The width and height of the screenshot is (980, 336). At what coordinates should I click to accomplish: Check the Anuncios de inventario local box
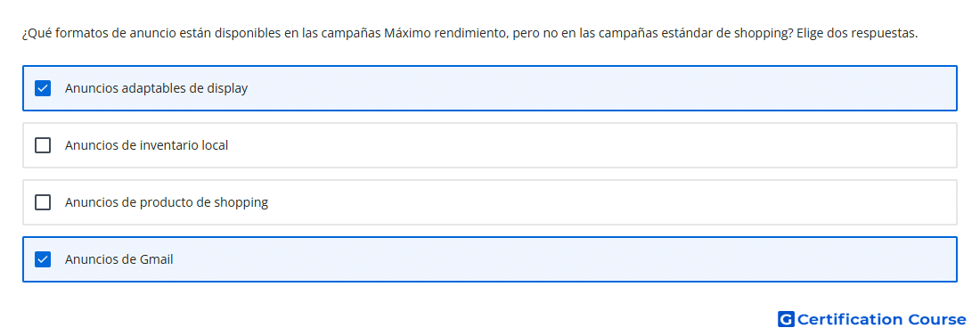pos(43,145)
